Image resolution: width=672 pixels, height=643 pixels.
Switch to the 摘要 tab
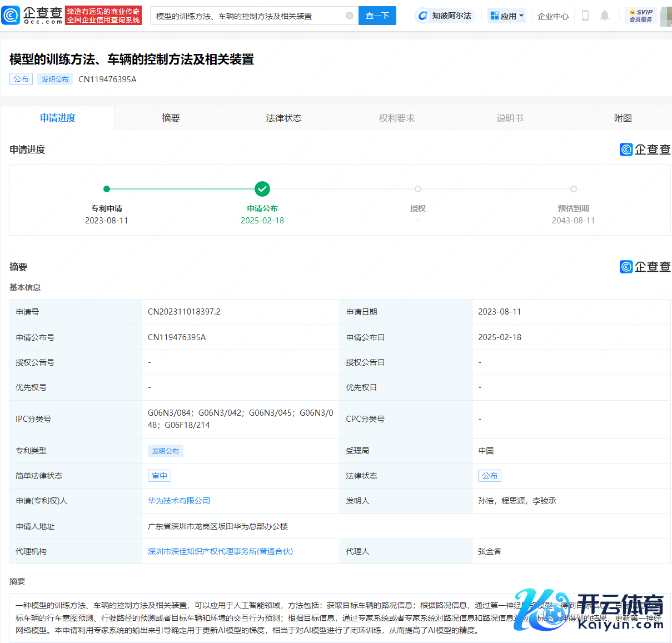171,118
